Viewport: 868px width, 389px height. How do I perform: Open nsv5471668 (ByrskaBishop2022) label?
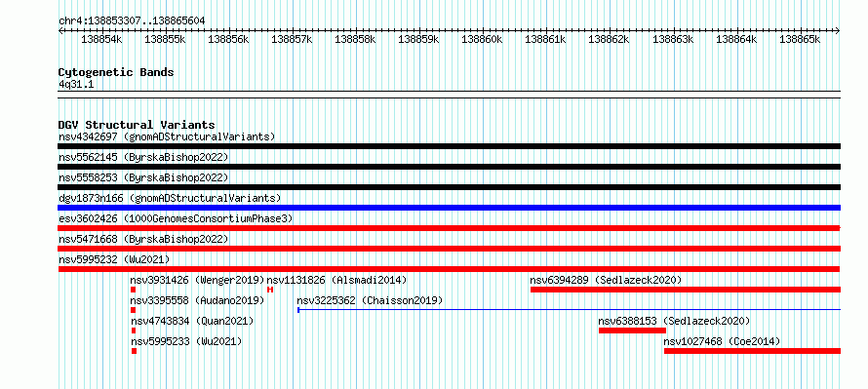click(x=143, y=239)
